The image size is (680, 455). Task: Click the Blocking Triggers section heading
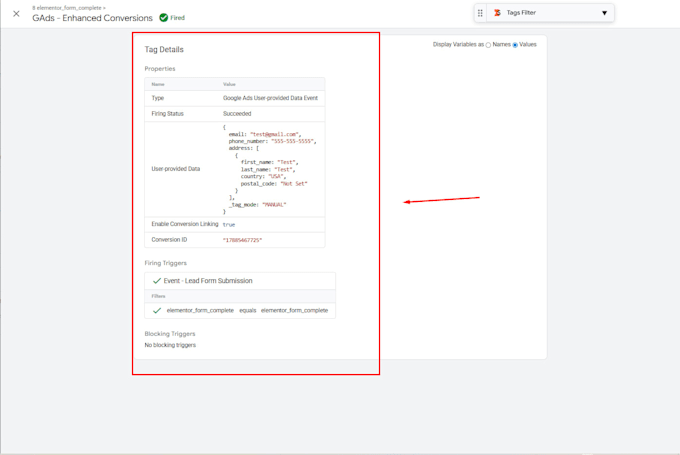point(170,334)
